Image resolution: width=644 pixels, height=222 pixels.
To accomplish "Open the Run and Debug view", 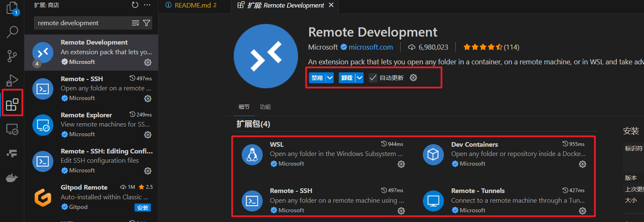I will pos(12,80).
